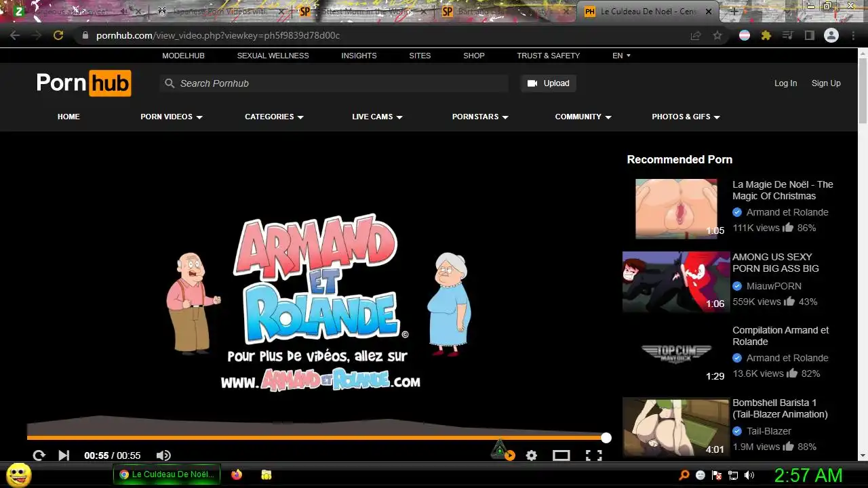The height and width of the screenshot is (488, 868).
Task: Expand the LIVE CAMS dropdown
Action: 377,117
